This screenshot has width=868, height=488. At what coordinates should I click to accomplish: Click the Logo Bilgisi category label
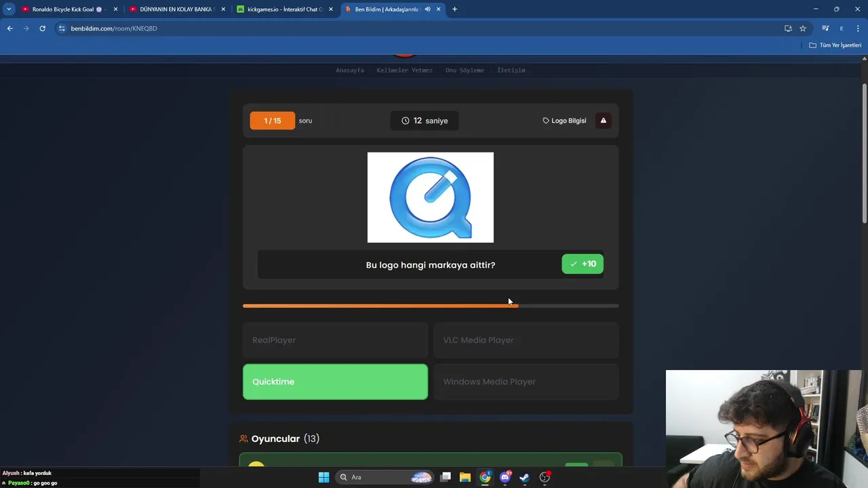point(564,121)
